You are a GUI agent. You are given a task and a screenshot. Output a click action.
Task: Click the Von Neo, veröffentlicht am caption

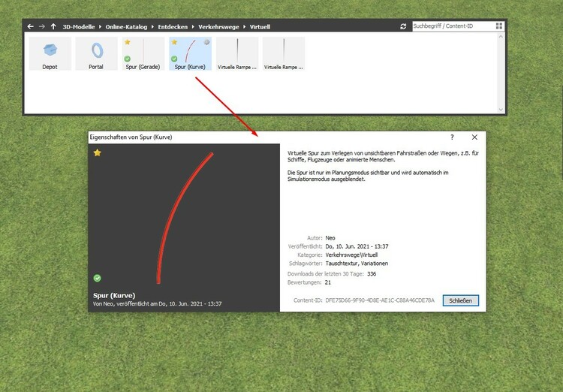coord(158,304)
